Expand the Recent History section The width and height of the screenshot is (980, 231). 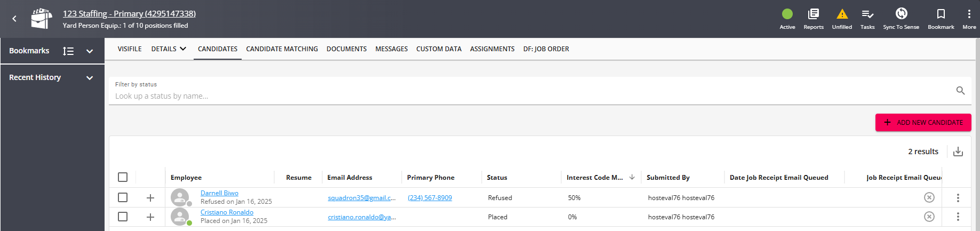tap(90, 78)
